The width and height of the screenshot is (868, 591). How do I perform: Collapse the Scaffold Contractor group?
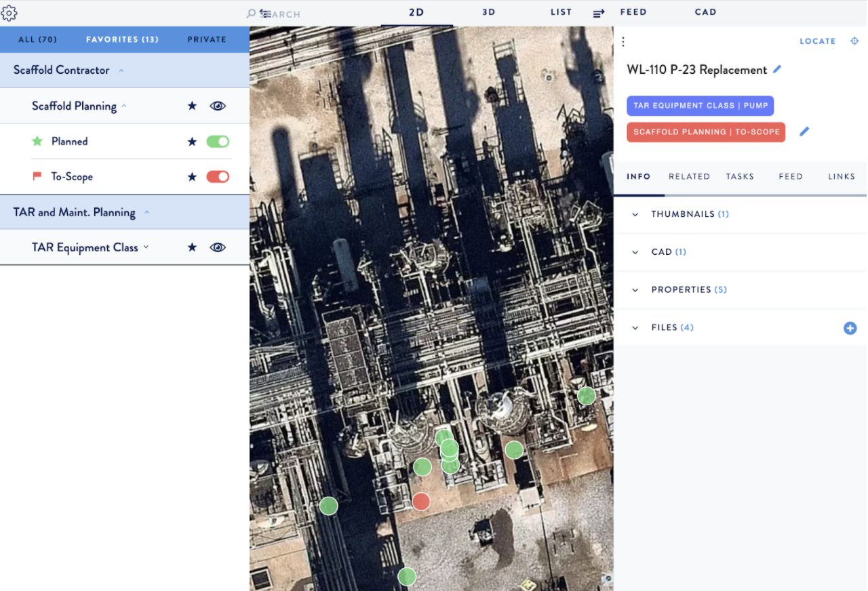121,70
